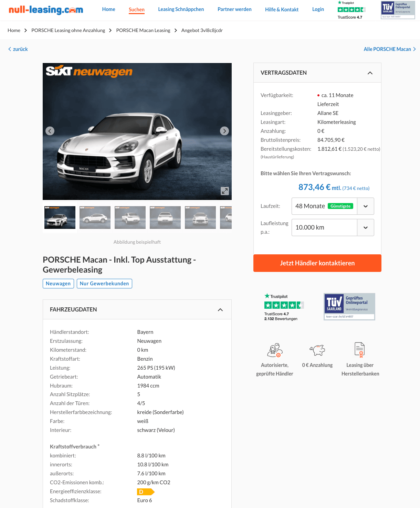Show the next car image
420x508 pixels.
tap(224, 131)
